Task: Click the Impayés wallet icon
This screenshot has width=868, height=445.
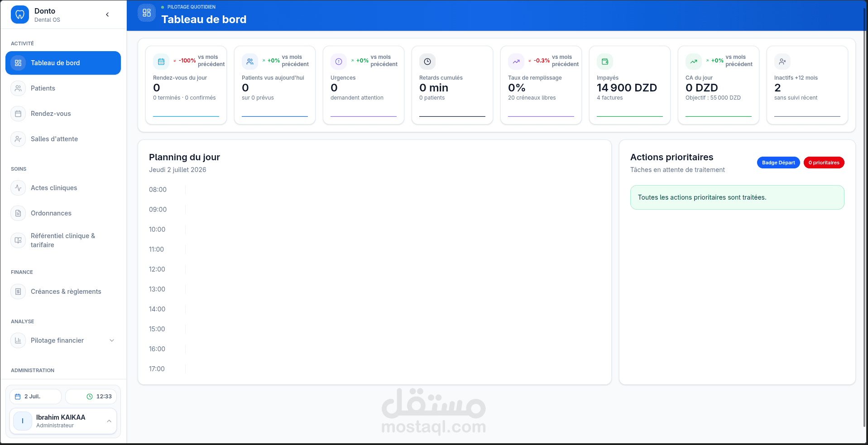Action: (x=605, y=62)
